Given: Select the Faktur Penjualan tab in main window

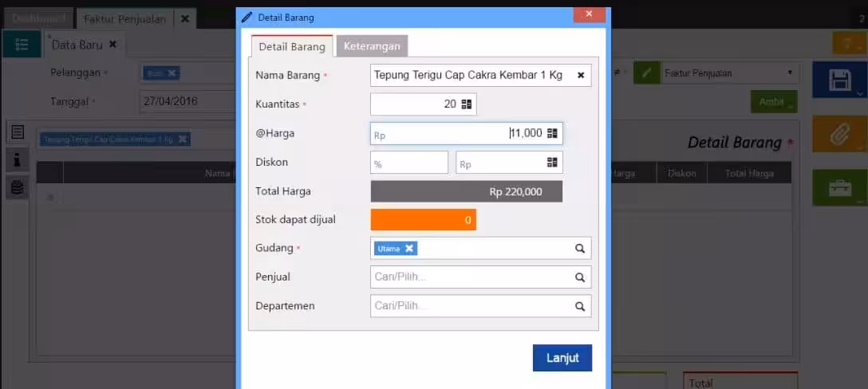Looking at the screenshot, I should [125, 19].
